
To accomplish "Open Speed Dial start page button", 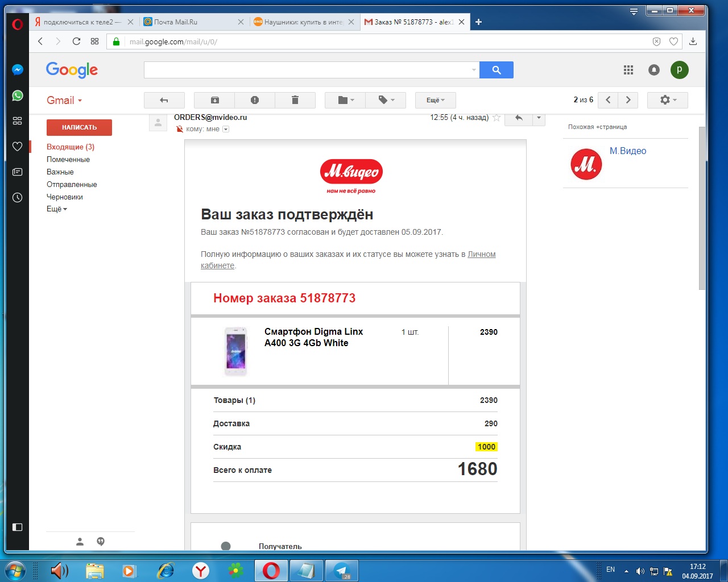I will (x=94, y=41).
